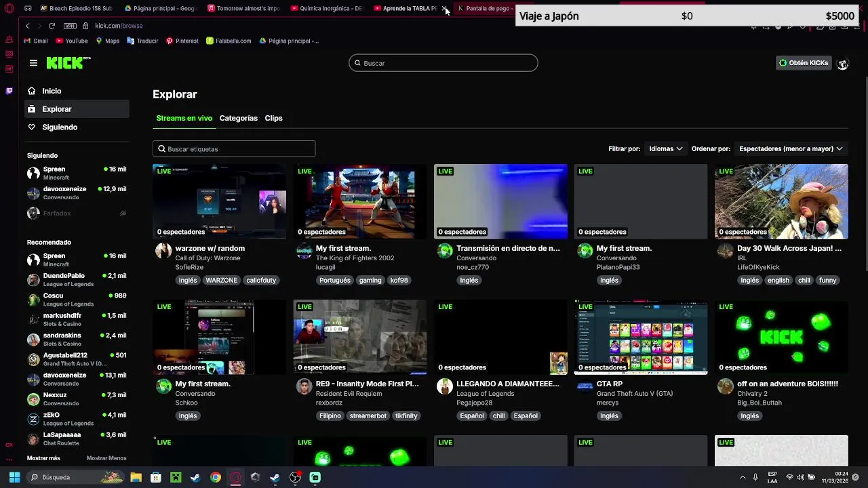Click Nexxuz avatar in sidebar
The height and width of the screenshot is (488, 868).
33,399
